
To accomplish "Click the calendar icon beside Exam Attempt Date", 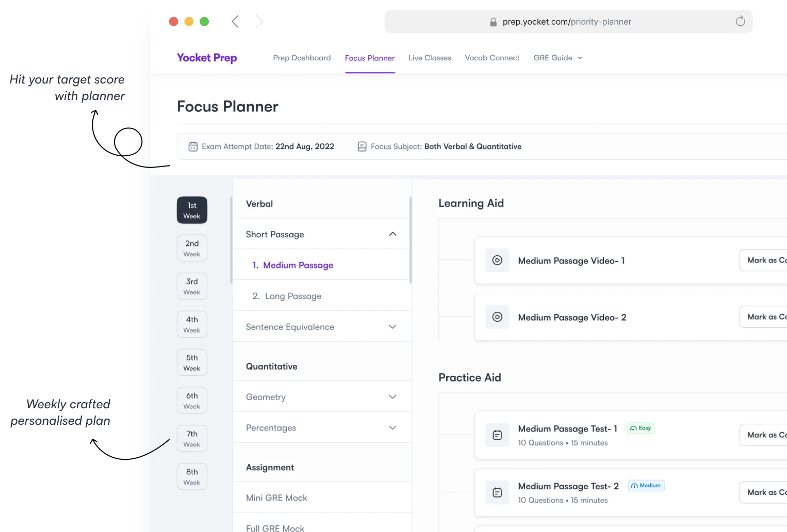I will coord(193,146).
